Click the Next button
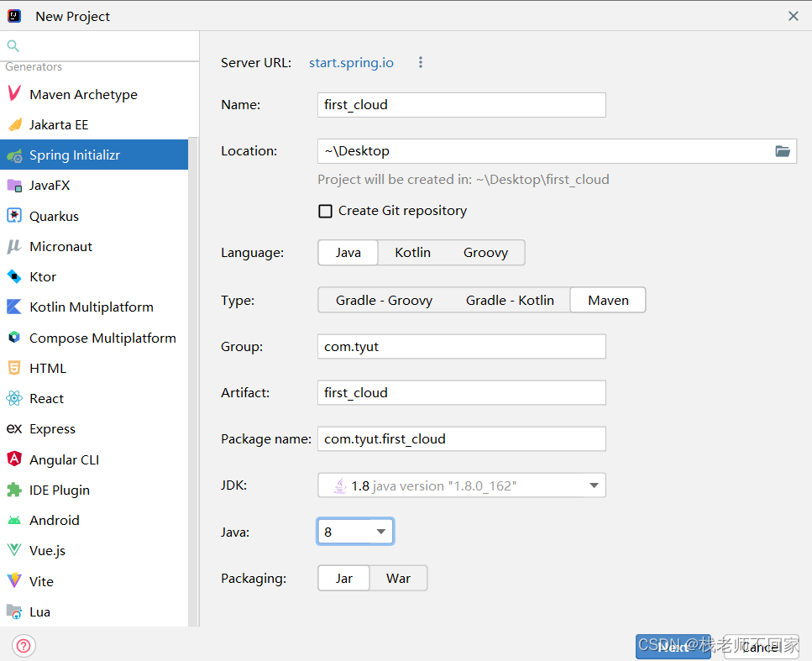The height and width of the screenshot is (661, 812). coord(673,647)
